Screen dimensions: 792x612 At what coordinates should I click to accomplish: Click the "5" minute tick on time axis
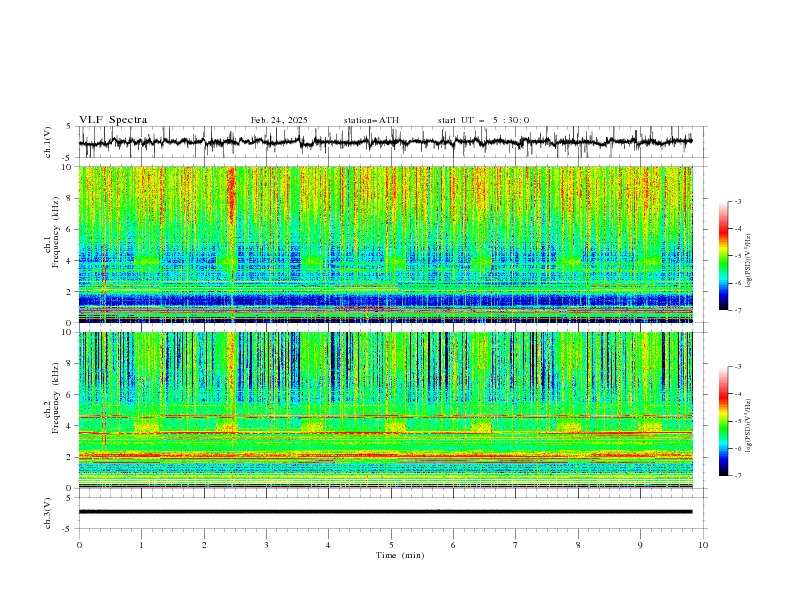point(391,545)
